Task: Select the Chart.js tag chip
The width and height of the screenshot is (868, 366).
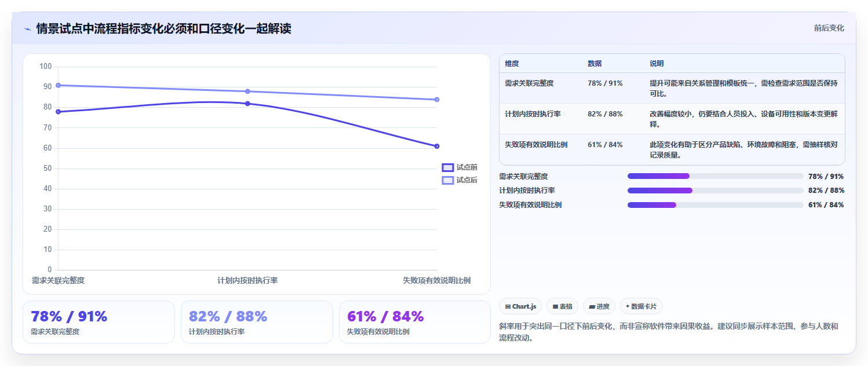Action: click(x=520, y=306)
